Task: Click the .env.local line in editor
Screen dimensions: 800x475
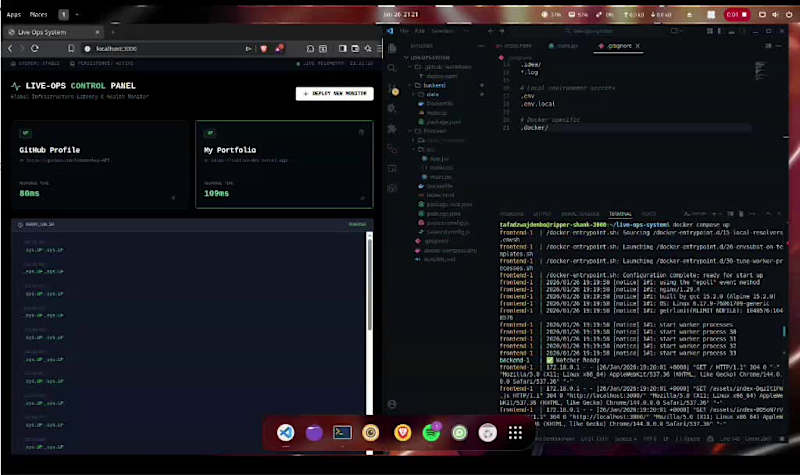Action: point(538,104)
